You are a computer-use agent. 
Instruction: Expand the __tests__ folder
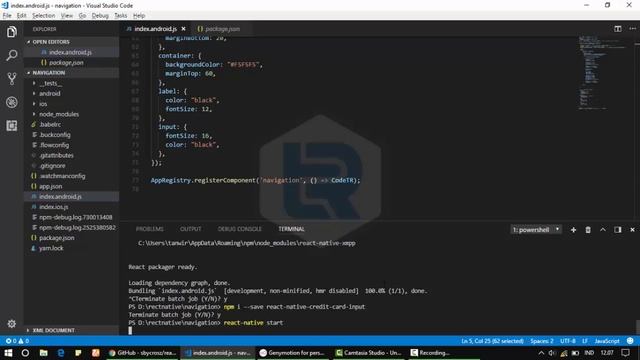50,83
